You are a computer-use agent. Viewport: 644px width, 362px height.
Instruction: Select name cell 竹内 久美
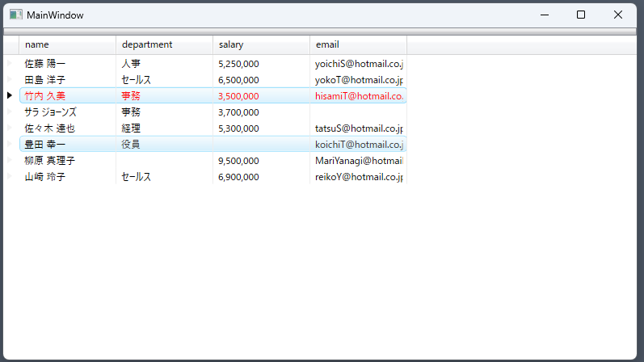click(67, 95)
